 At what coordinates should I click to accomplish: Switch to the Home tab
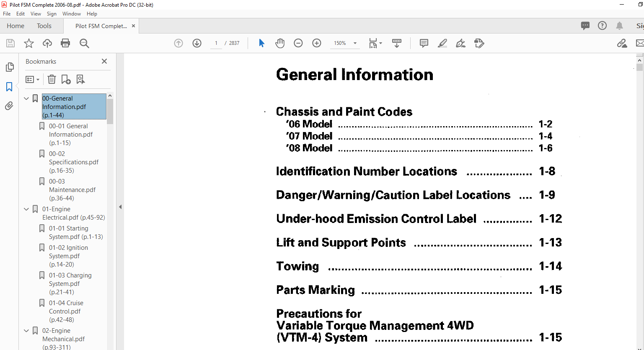tap(16, 26)
